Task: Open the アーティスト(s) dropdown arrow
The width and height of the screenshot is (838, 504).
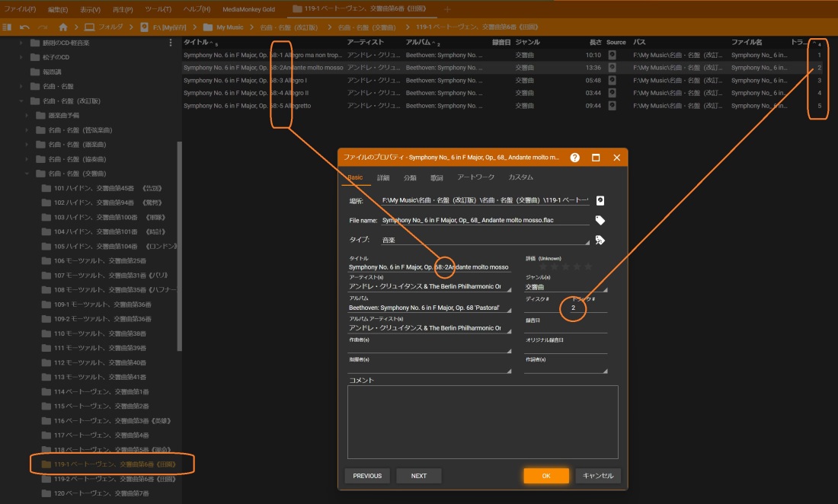Action: 509,289
